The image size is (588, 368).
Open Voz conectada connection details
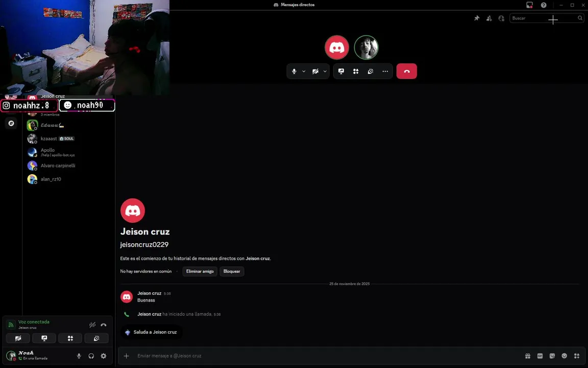(x=34, y=322)
